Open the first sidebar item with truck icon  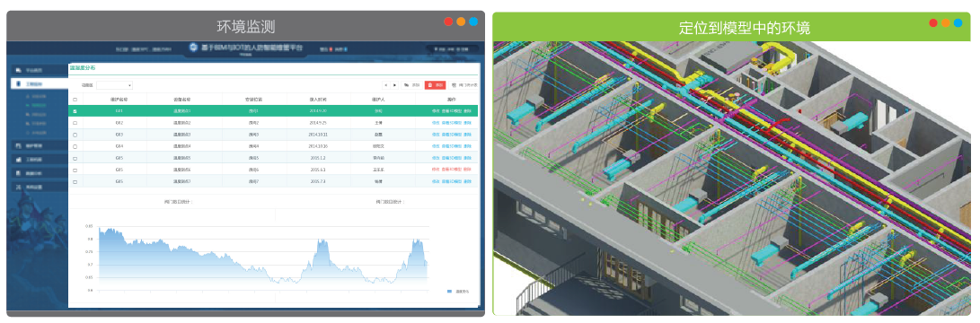[x=40, y=70]
